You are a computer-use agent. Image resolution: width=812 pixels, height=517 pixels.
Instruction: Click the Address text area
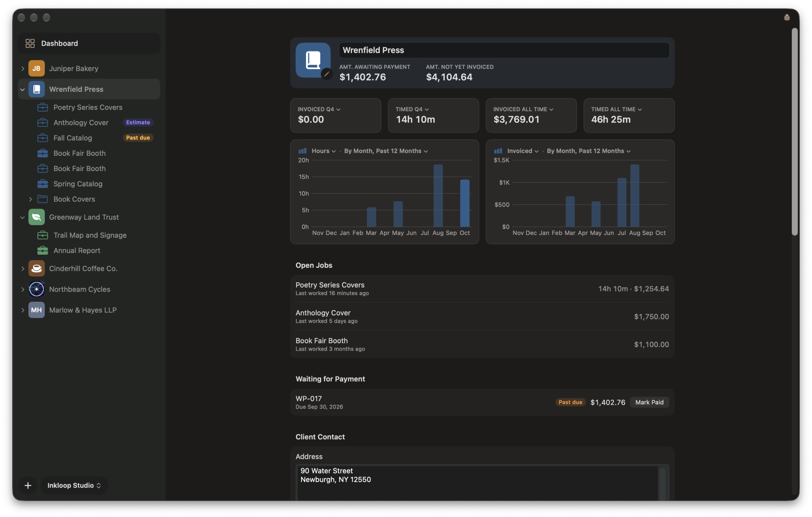pos(482,483)
